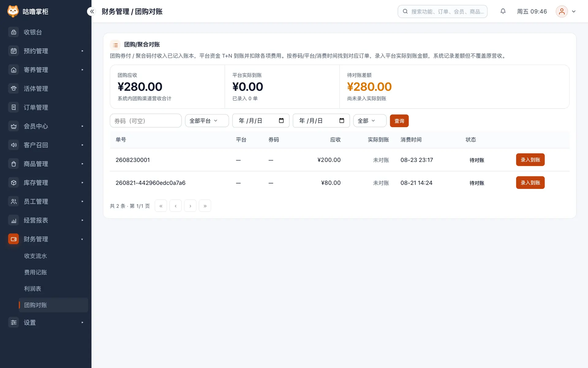Click the 查询 search button
Image resolution: width=588 pixels, height=368 pixels.
pos(399,121)
